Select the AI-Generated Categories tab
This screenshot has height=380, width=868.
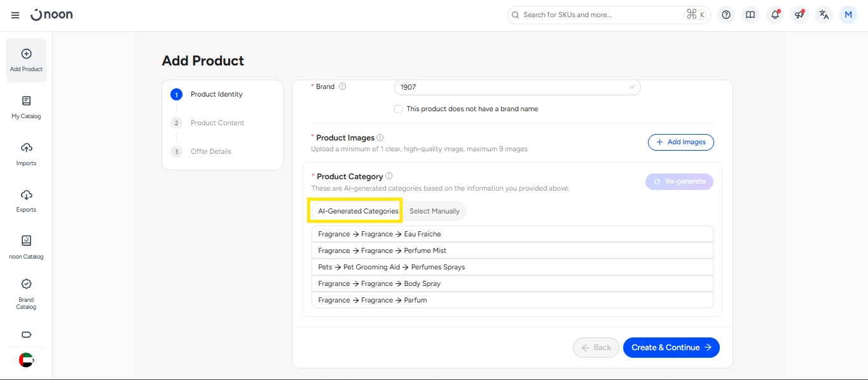pos(358,211)
